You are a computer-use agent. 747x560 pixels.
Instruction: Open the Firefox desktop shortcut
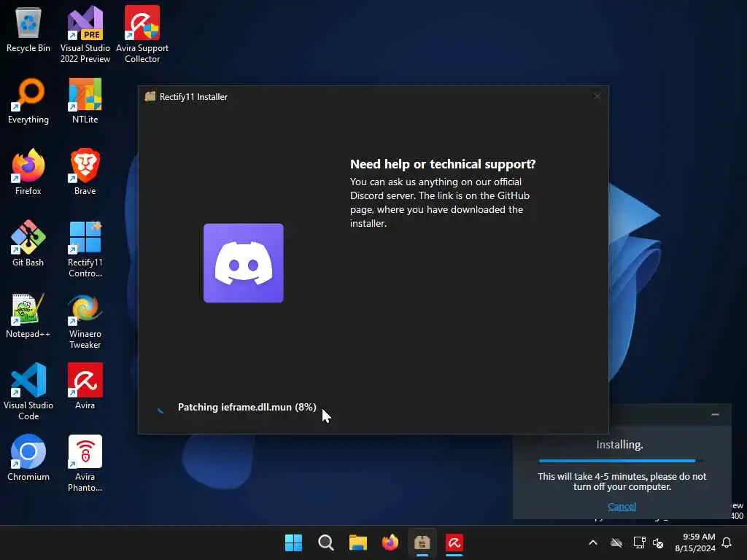pos(28,172)
